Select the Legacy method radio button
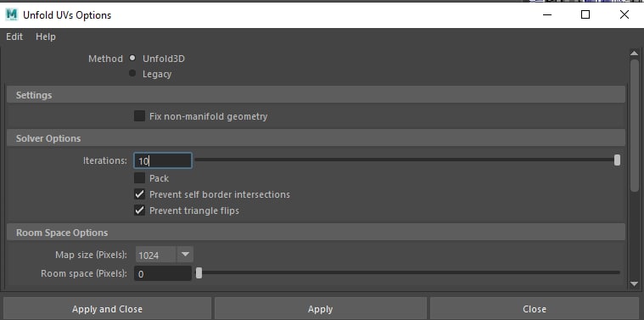Viewport: 644px width, 320px height. pos(132,74)
